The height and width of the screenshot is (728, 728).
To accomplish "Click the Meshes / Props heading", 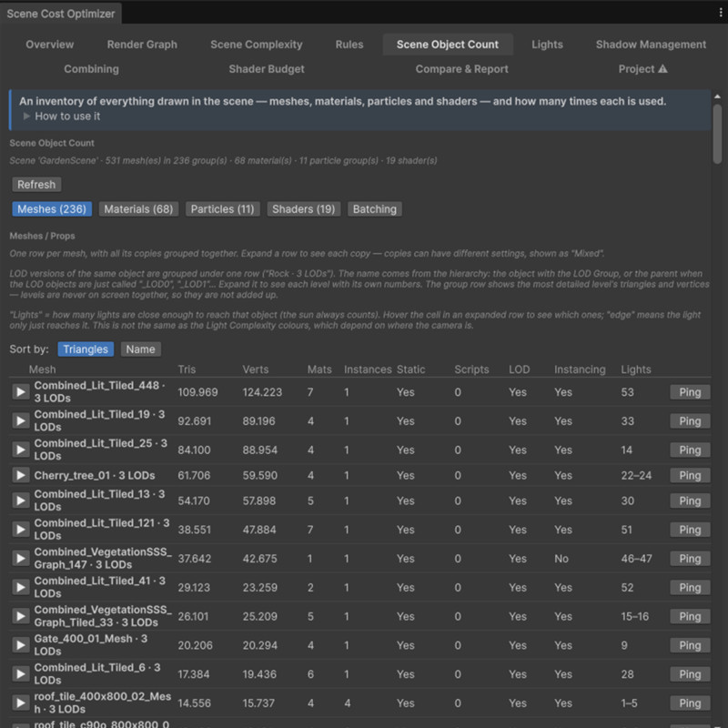I will point(42,236).
